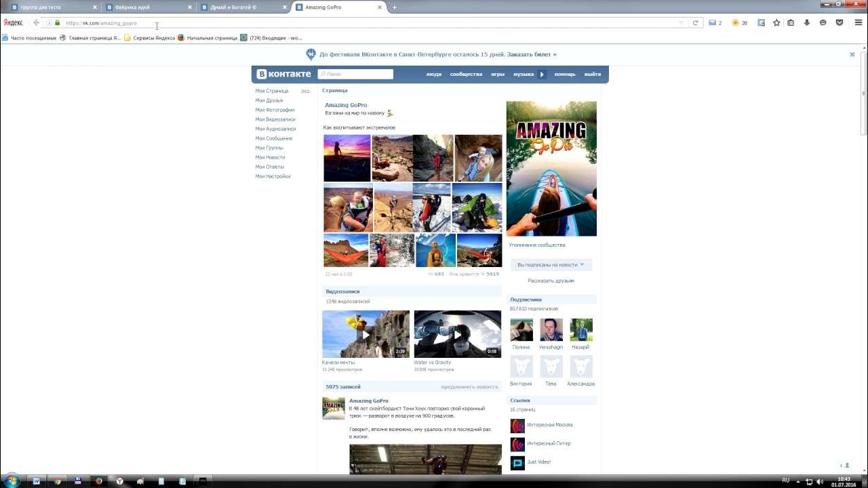Open 'музыка' in VK header menu
The width and height of the screenshot is (868, 488).
point(524,75)
